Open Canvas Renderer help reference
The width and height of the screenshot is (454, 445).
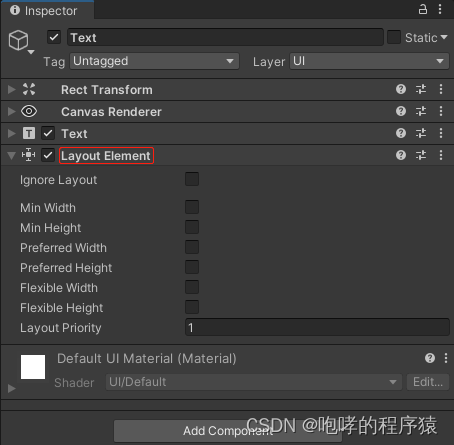[x=401, y=111]
